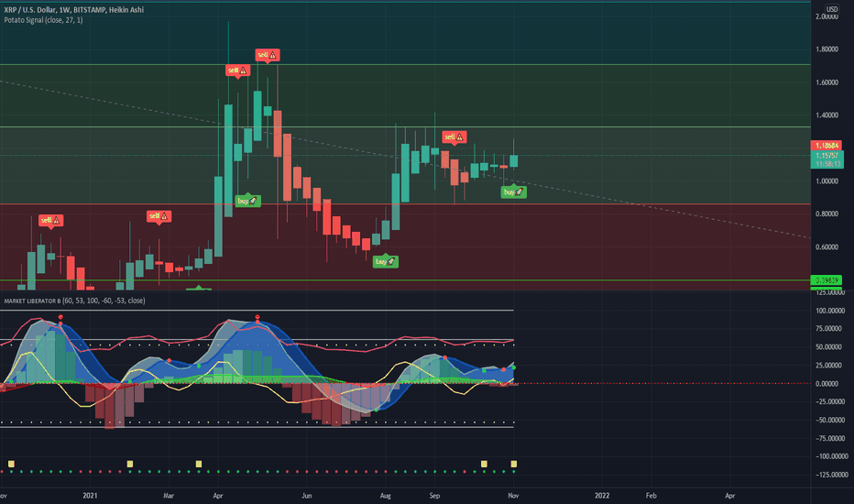
Task: Select the green 0.39839 price level label
Action: (827, 280)
